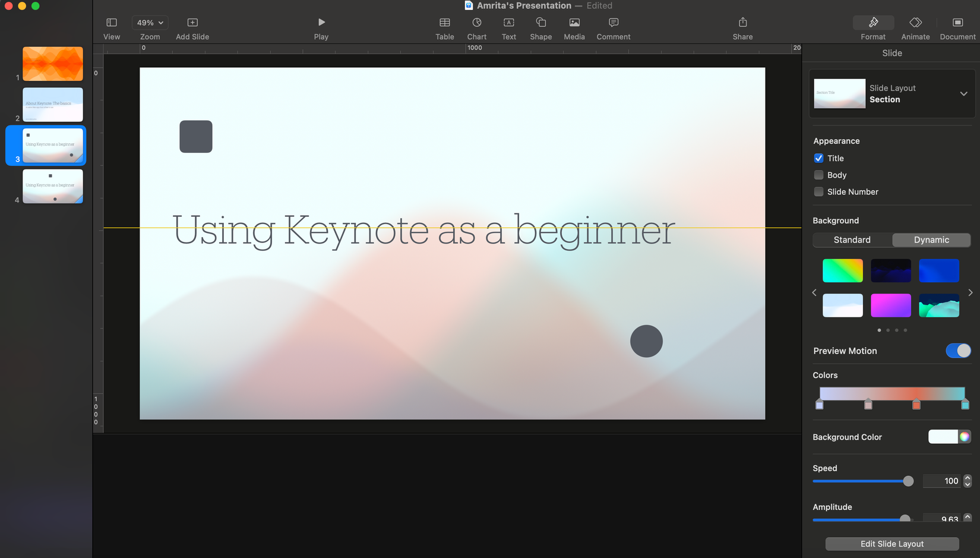Click the Speed slider handle
Image resolution: width=980 pixels, height=558 pixels.
[908, 481]
